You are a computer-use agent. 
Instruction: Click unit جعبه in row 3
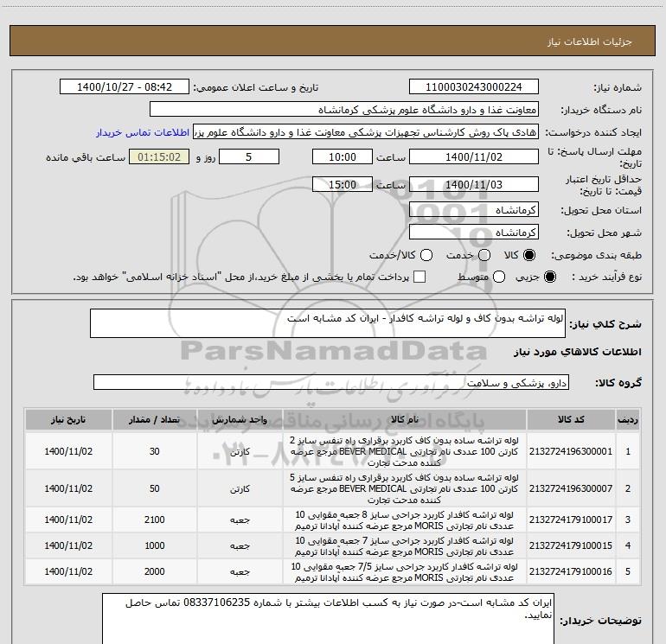pyautogui.click(x=240, y=520)
